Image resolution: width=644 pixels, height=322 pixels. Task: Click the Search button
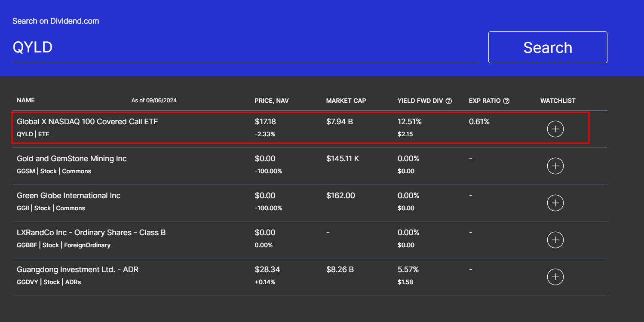point(548,47)
